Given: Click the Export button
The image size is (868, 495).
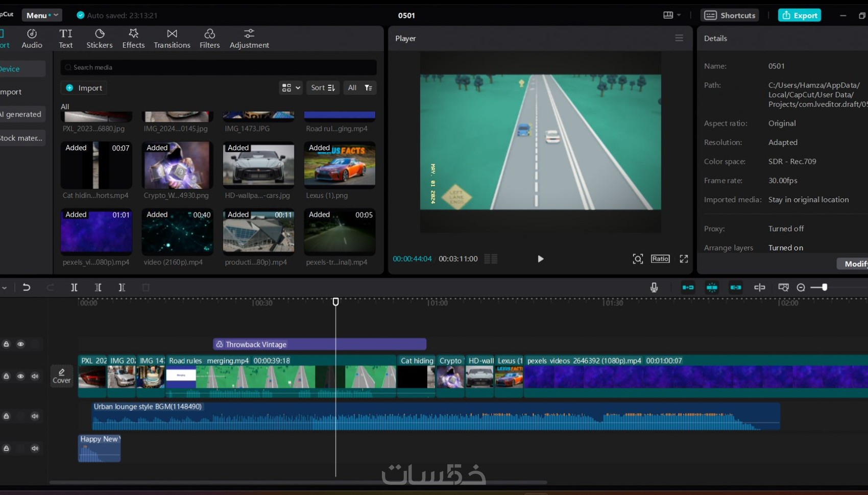Looking at the screenshot, I should 799,15.
